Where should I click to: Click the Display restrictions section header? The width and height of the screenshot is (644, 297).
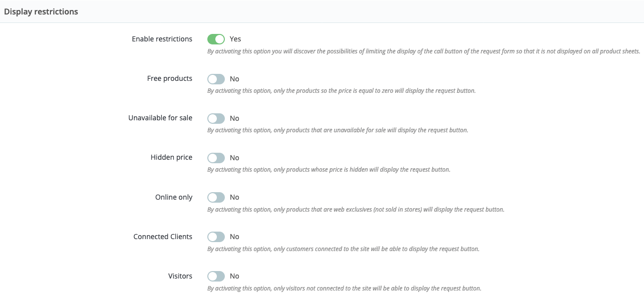coord(41,11)
